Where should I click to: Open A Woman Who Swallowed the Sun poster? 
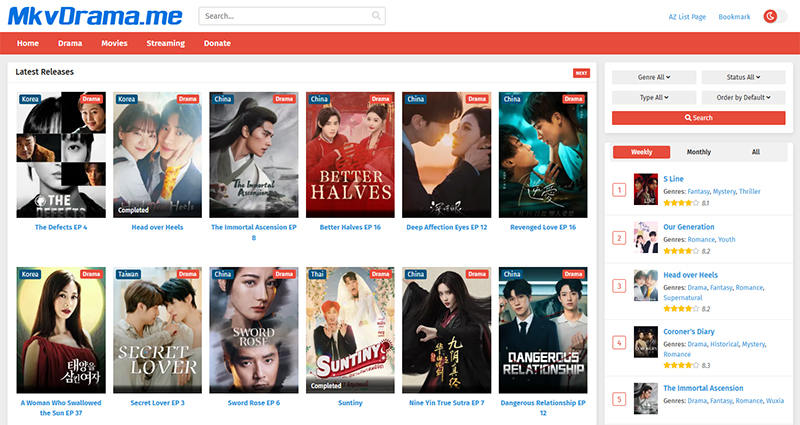click(61, 330)
